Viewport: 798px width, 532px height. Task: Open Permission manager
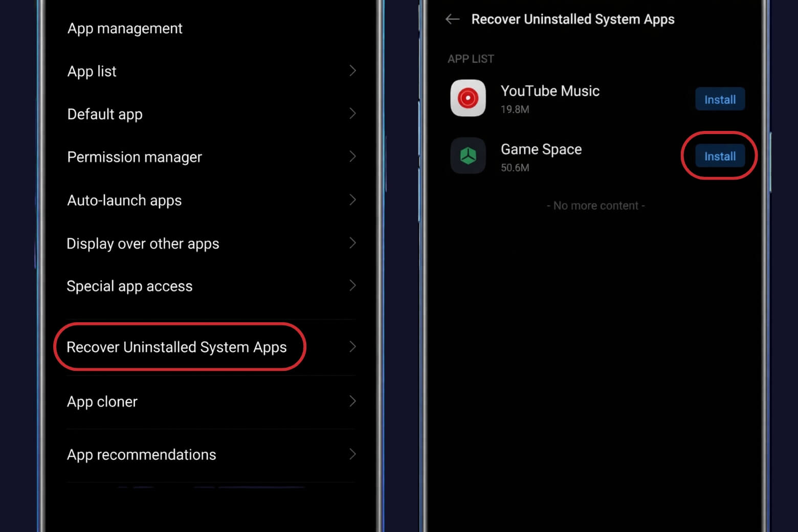pyautogui.click(x=135, y=157)
